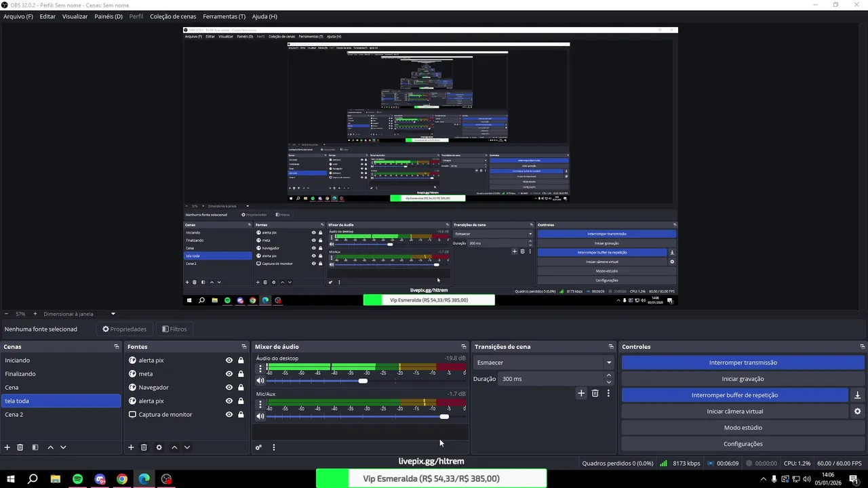Image resolution: width=868 pixels, height=488 pixels.
Task: Open mixer menu dots at panel bottom
Action: pyautogui.click(x=273, y=447)
